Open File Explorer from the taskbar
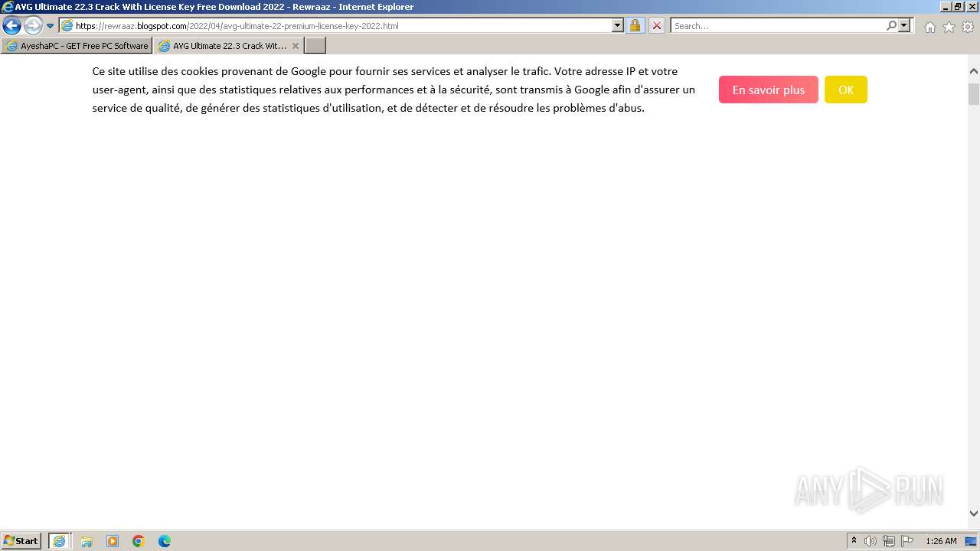980x551 pixels. [x=87, y=541]
